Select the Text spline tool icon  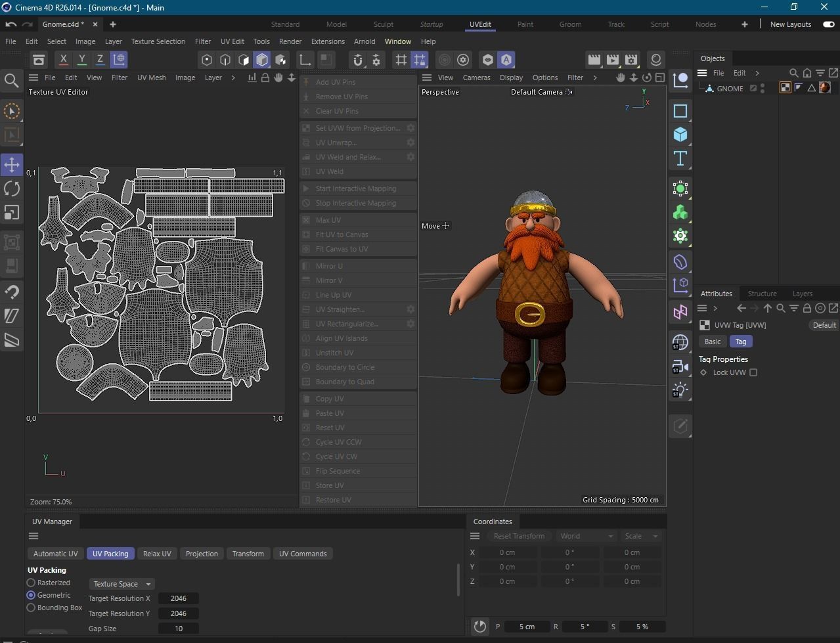coord(680,158)
